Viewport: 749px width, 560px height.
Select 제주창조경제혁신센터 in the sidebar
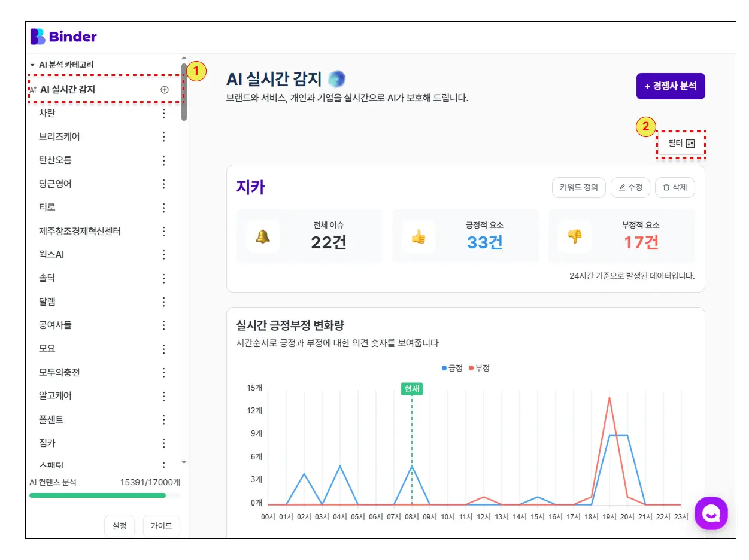(80, 231)
